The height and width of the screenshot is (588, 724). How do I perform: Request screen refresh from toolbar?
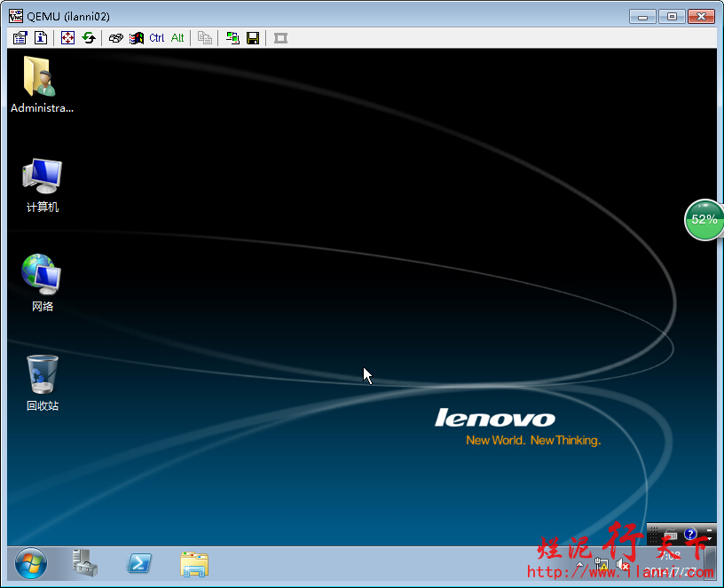pyautogui.click(x=88, y=38)
